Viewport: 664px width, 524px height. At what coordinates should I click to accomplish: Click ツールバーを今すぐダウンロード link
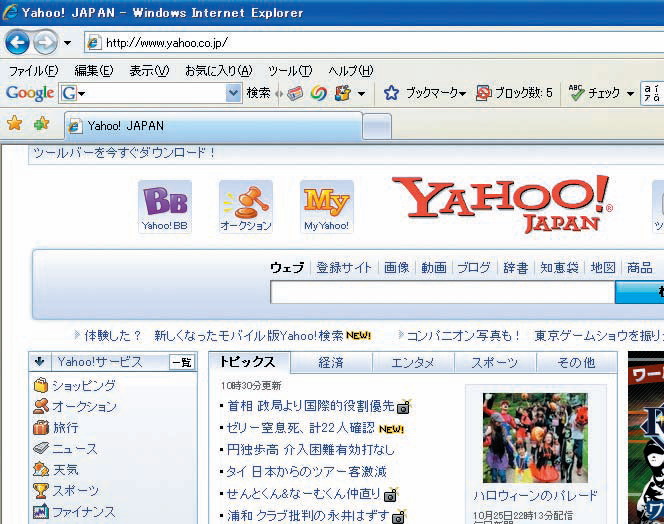124,152
